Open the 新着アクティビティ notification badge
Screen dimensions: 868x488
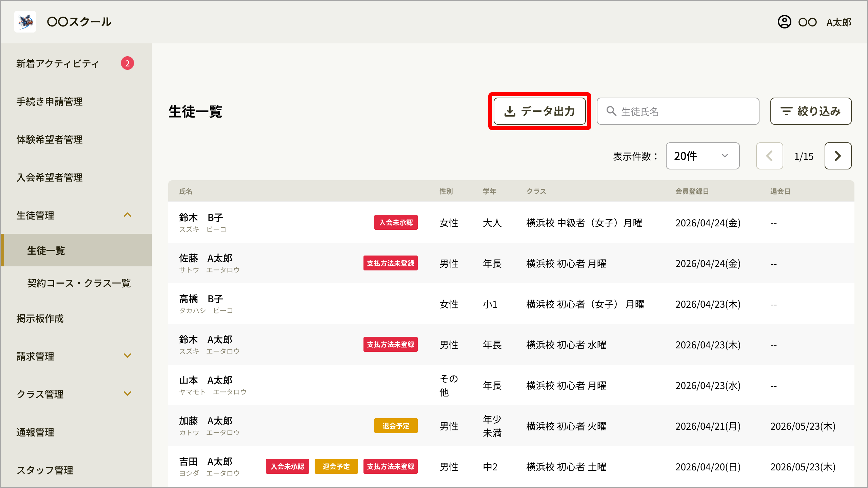(127, 63)
